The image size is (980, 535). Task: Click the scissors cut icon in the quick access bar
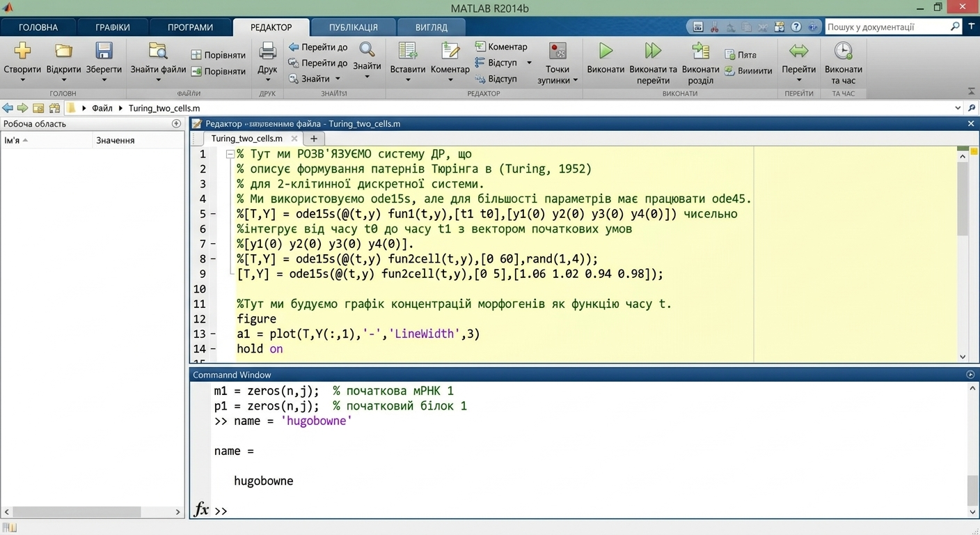[x=714, y=27]
